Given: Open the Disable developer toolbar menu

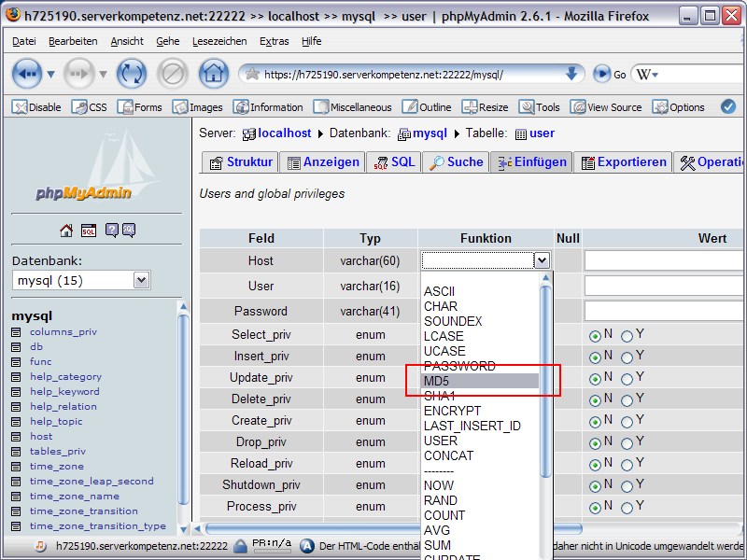Looking at the screenshot, I should 36,107.
